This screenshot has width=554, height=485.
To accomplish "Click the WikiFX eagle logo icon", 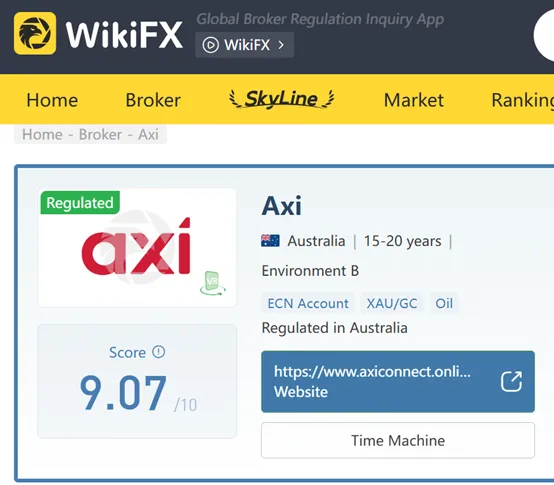I will 35,33.
